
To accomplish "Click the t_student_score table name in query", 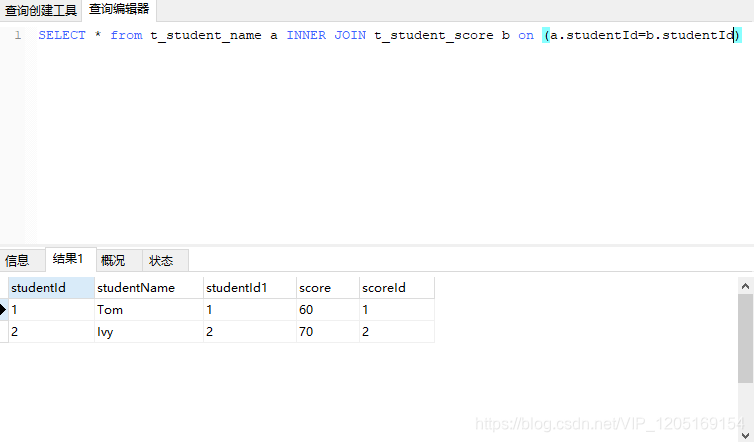I will pyautogui.click(x=434, y=36).
